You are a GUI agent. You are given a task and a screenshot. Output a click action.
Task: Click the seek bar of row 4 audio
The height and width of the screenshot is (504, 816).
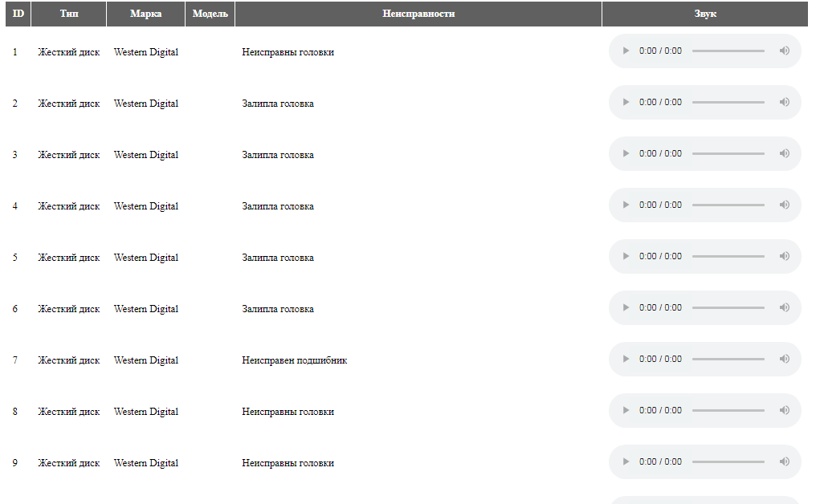tap(728, 205)
